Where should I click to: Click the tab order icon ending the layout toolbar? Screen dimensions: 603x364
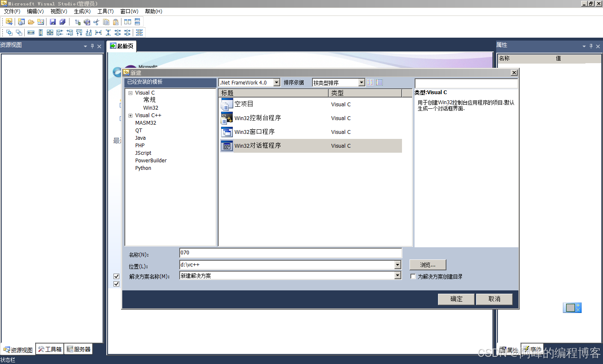pyautogui.click(x=139, y=32)
